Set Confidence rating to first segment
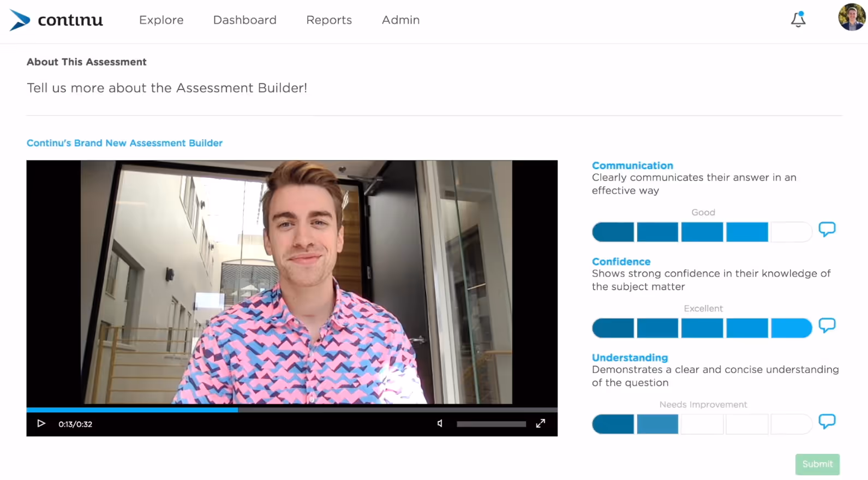The image size is (868, 480). (613, 328)
